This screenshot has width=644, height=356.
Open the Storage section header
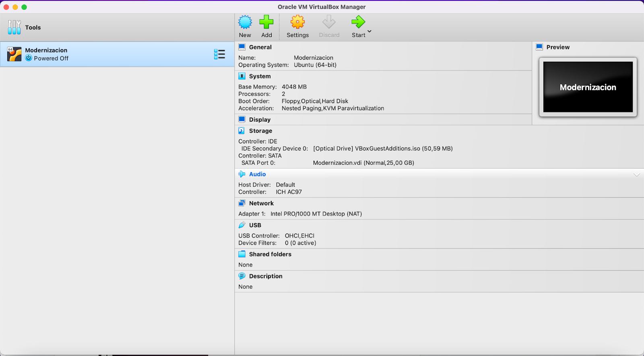260,131
